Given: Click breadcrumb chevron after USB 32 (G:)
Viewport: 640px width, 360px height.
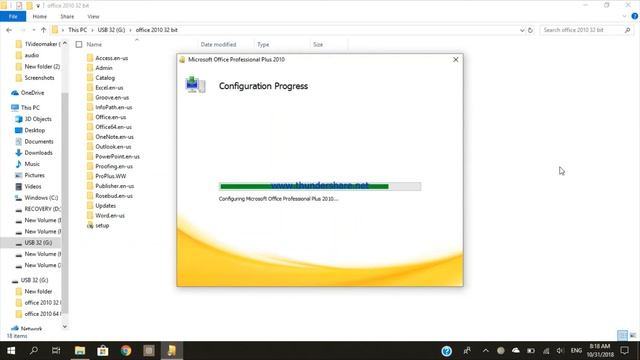Looking at the screenshot, I should 131,30.
